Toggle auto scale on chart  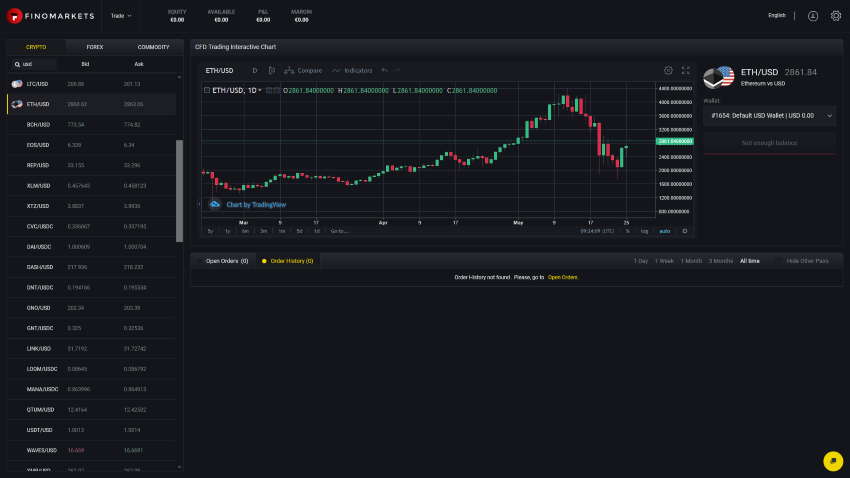point(664,231)
